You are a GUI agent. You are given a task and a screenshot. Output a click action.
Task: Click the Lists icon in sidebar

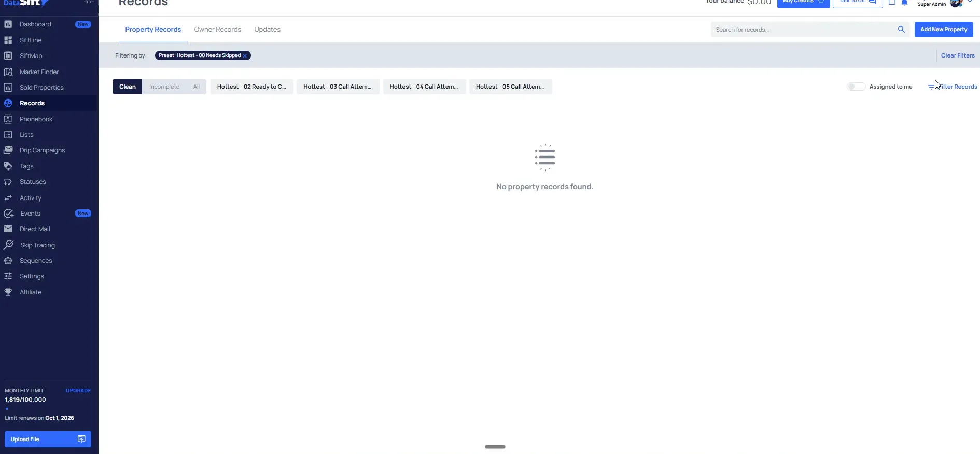(8, 135)
